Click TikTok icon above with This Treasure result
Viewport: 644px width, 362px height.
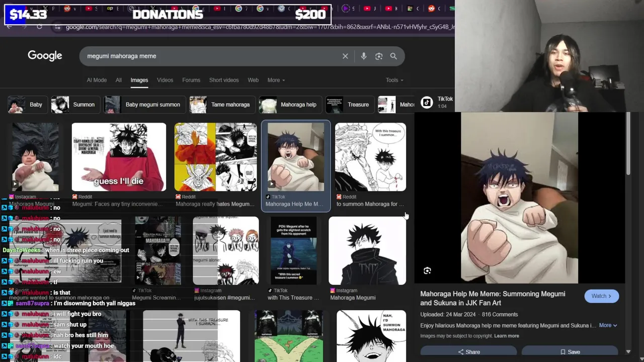270,290
